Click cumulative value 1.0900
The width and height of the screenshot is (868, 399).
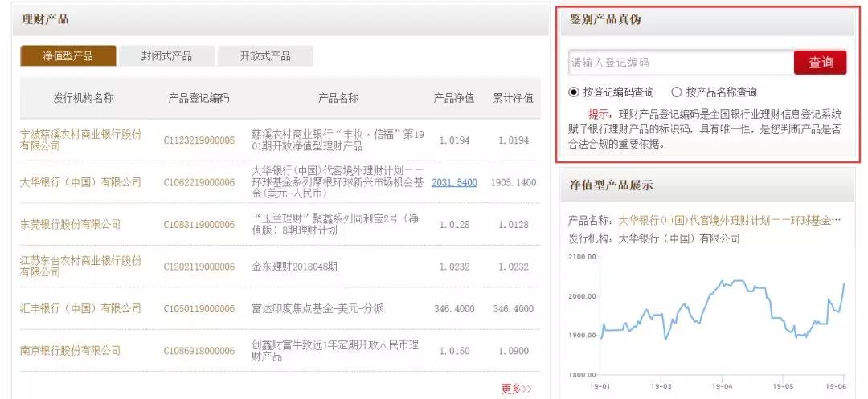[x=513, y=350]
